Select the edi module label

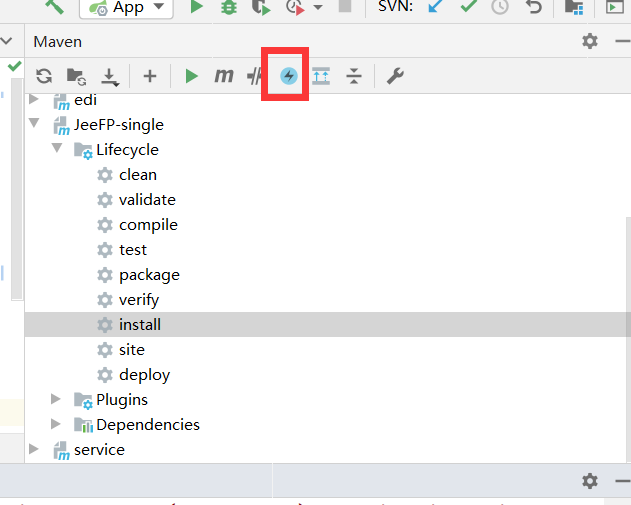85,99
